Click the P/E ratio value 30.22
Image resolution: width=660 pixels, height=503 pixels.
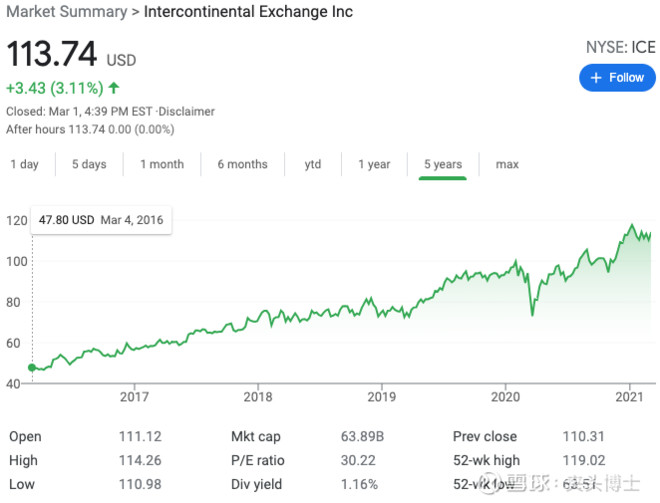click(358, 460)
